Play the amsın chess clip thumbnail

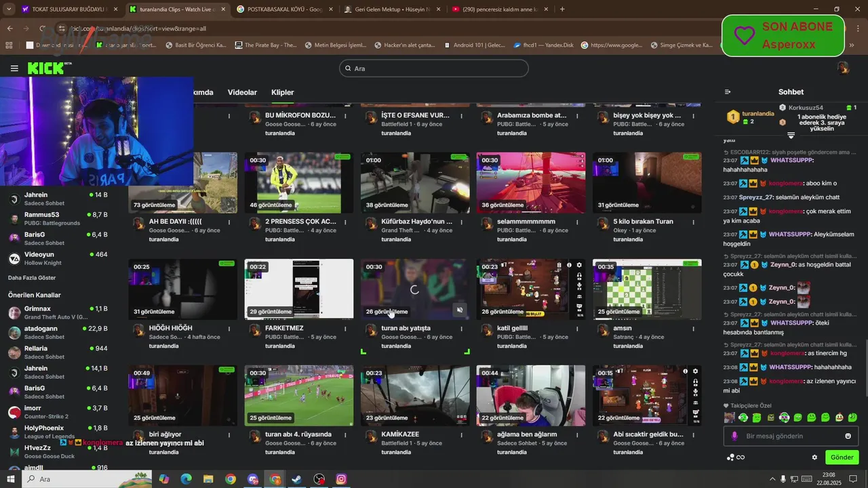coord(647,289)
